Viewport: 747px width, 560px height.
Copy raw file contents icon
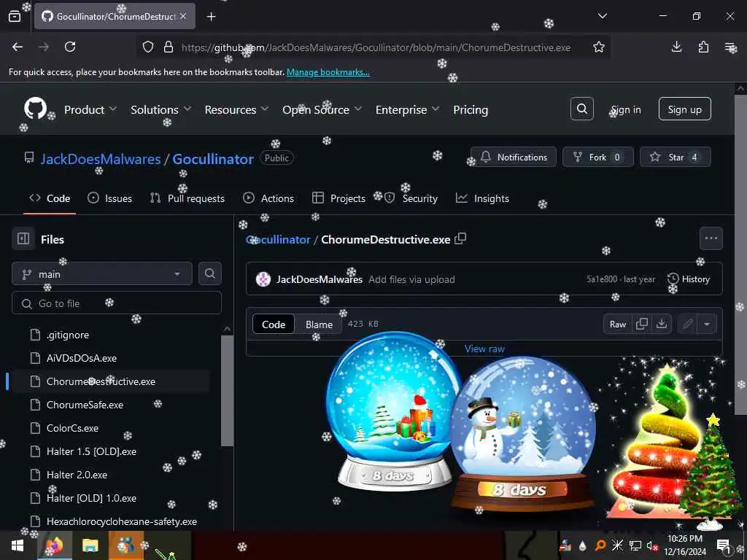[642, 324]
